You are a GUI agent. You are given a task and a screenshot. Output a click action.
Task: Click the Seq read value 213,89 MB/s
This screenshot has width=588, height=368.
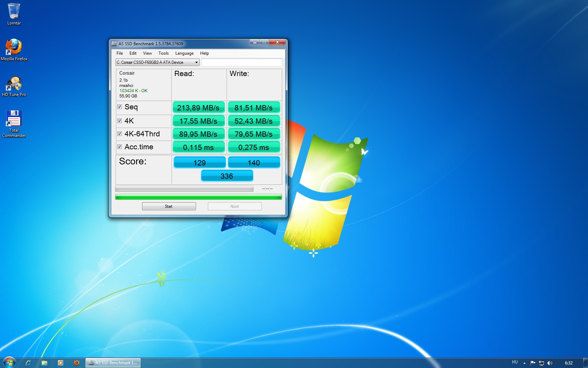[x=198, y=108]
